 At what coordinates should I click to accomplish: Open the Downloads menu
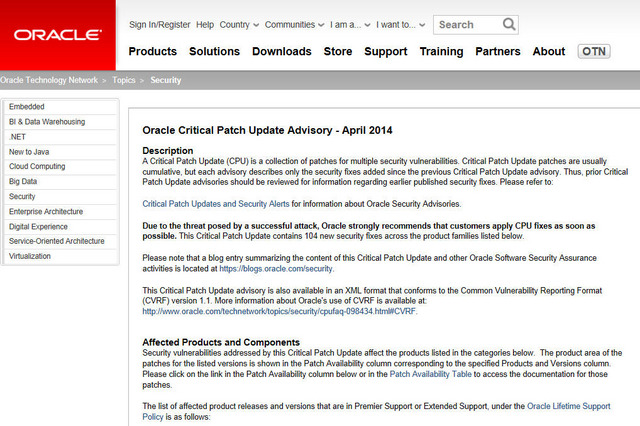(x=282, y=51)
